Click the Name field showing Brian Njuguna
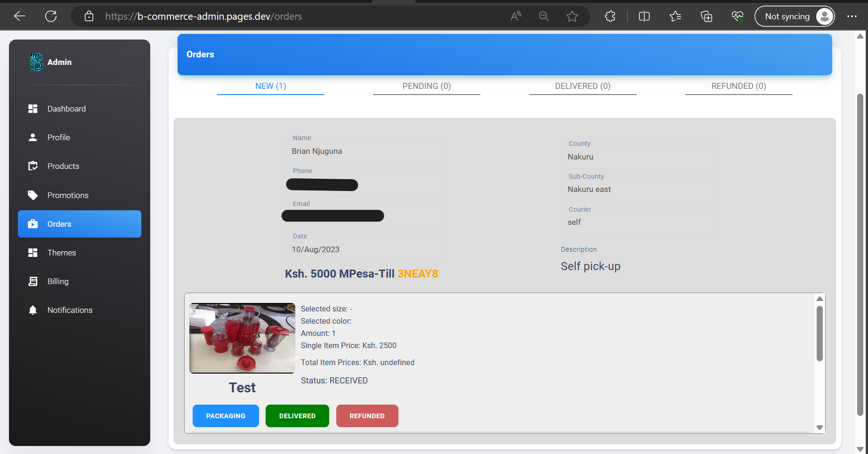This screenshot has height=454, width=868. tap(364, 151)
